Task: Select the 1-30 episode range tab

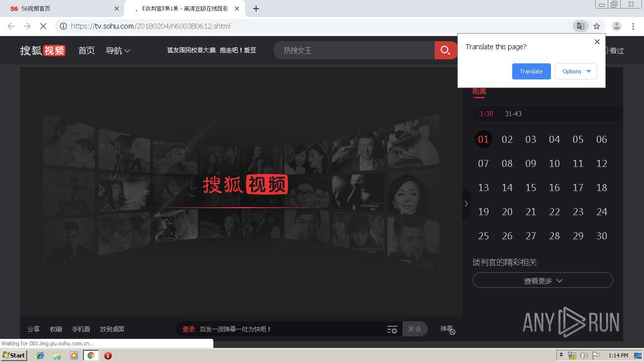Action: 487,114
